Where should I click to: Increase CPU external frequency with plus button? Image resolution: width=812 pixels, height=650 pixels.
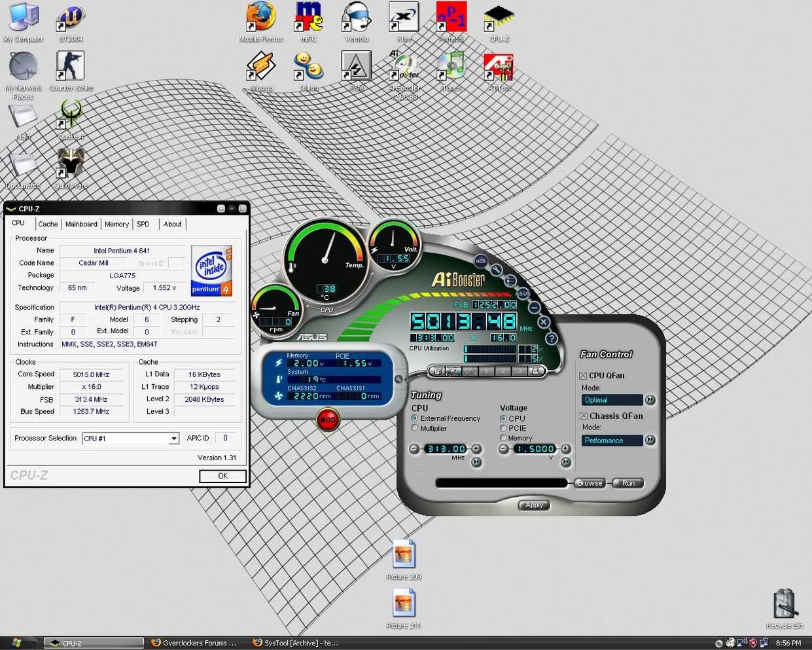click(476, 449)
